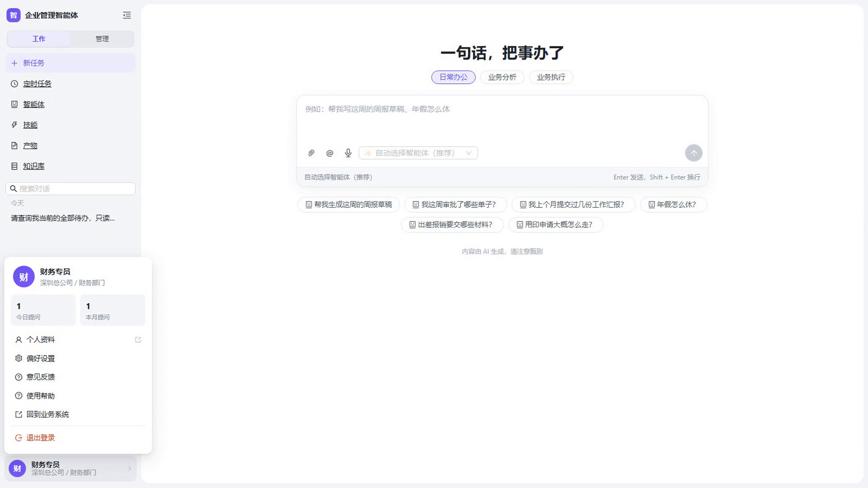Image resolution: width=868 pixels, height=488 pixels.
Task: Switch to 业务分析 category
Action: tap(502, 77)
